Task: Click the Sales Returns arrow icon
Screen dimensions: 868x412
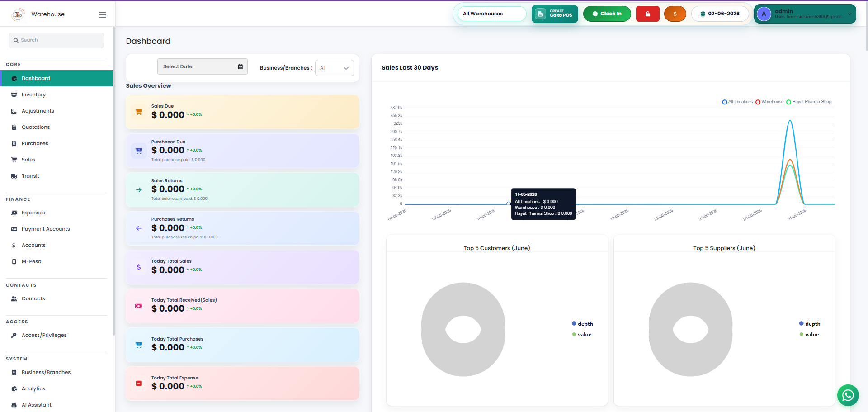Action: [139, 190]
